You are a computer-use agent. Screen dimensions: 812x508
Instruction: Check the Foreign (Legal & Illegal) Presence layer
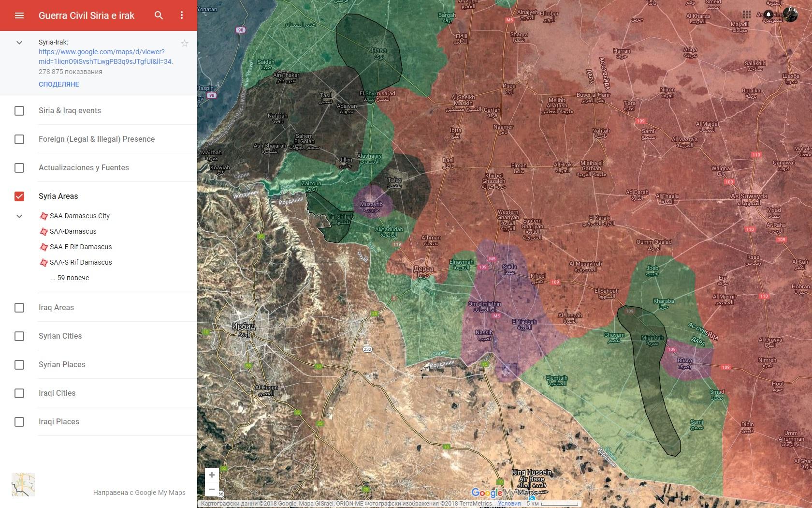click(x=19, y=139)
